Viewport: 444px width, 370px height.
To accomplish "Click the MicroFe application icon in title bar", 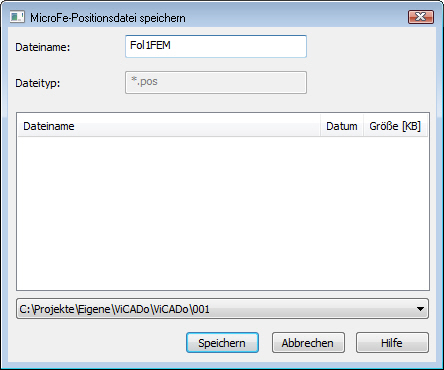I will point(17,17).
